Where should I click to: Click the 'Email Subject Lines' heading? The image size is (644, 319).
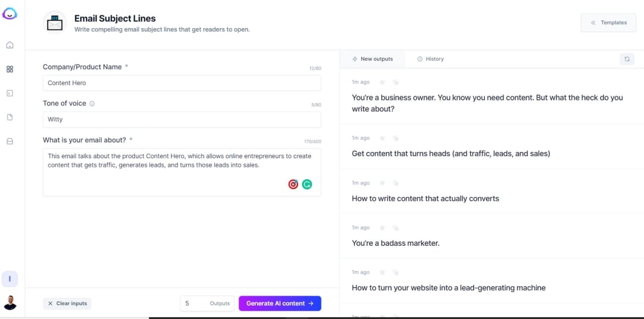click(x=115, y=19)
